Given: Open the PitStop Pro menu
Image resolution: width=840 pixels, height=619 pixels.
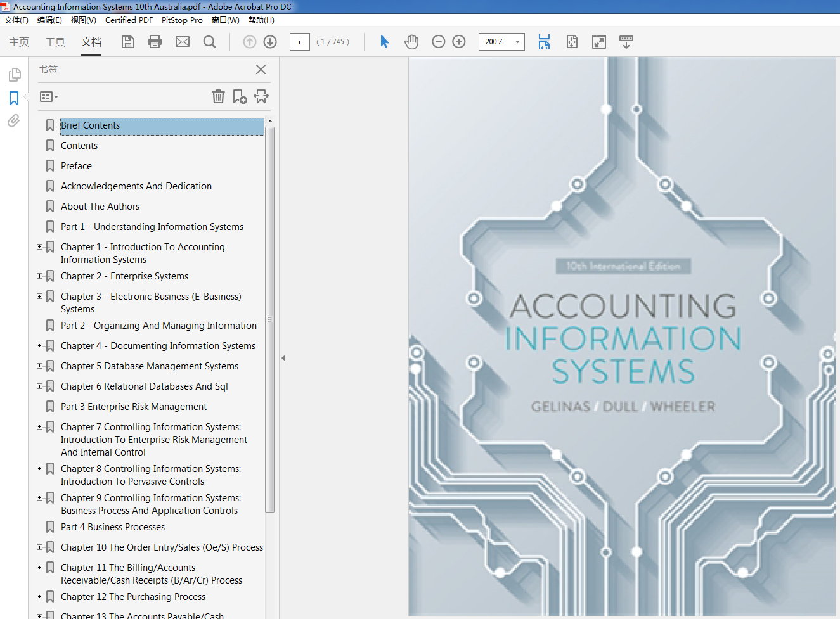Looking at the screenshot, I should coord(182,20).
